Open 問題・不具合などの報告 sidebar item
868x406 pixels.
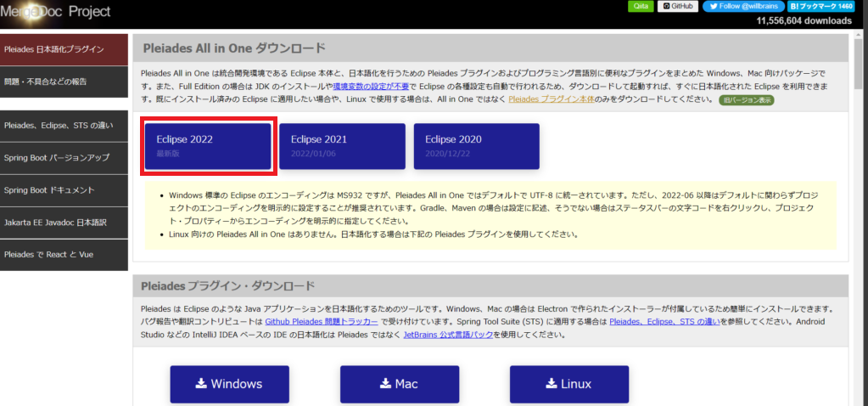coord(64,82)
